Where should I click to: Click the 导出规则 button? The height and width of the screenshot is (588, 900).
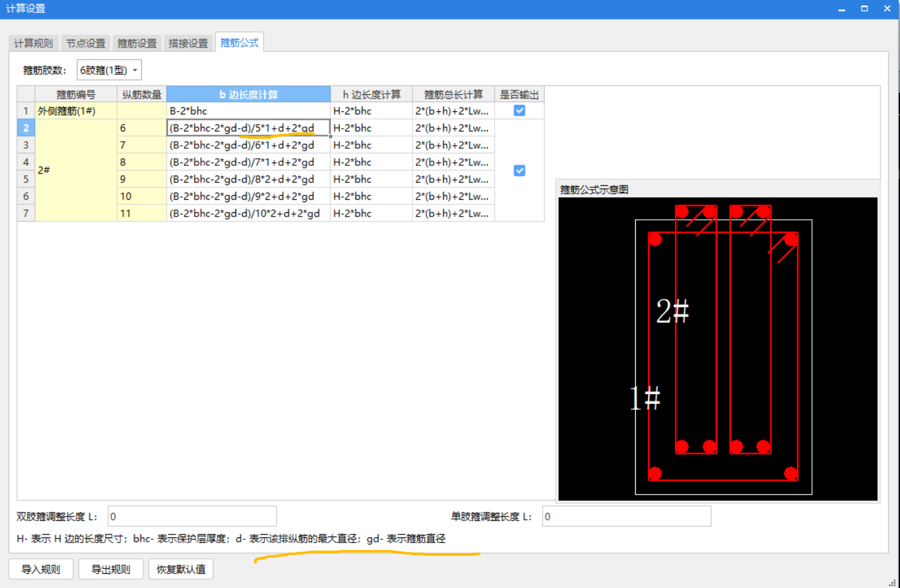111,569
